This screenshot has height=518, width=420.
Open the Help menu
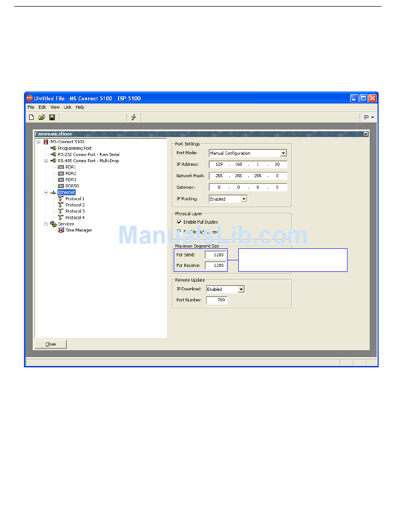80,107
